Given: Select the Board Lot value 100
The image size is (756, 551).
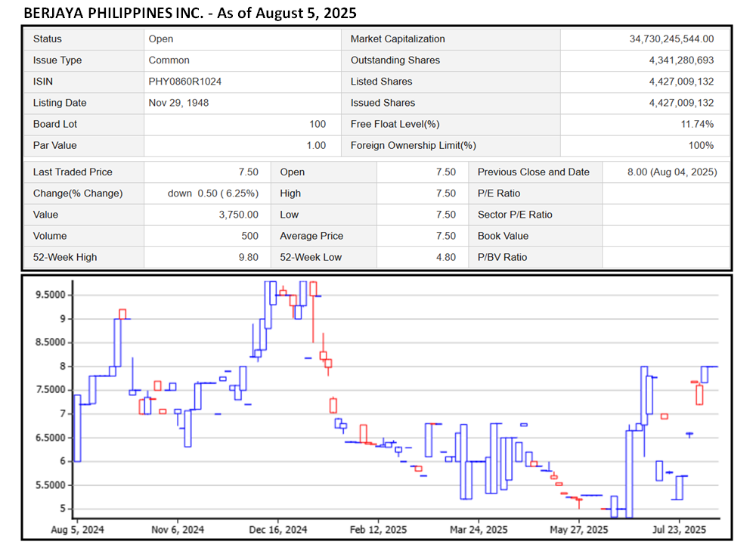Looking at the screenshot, I should (318, 124).
